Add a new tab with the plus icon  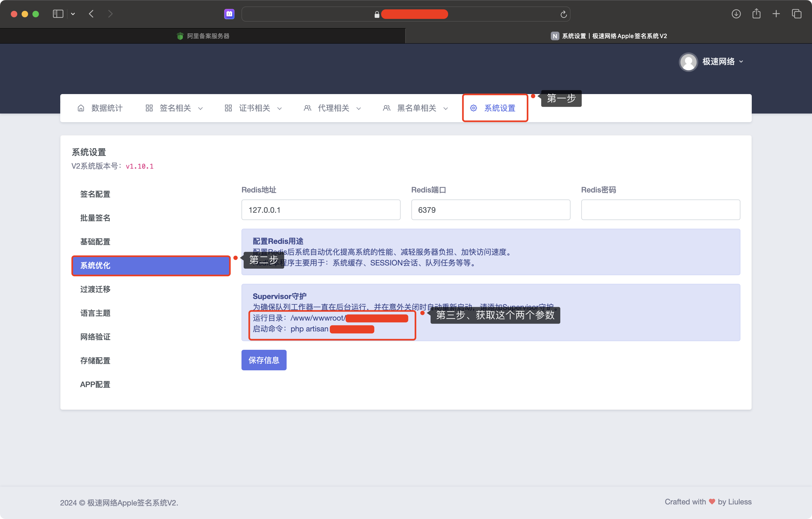pyautogui.click(x=776, y=14)
